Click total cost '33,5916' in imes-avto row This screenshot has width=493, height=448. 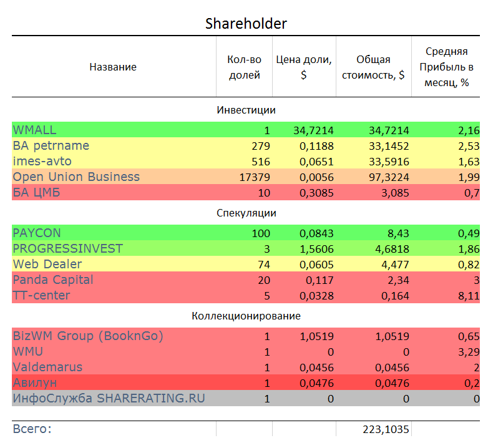389,162
